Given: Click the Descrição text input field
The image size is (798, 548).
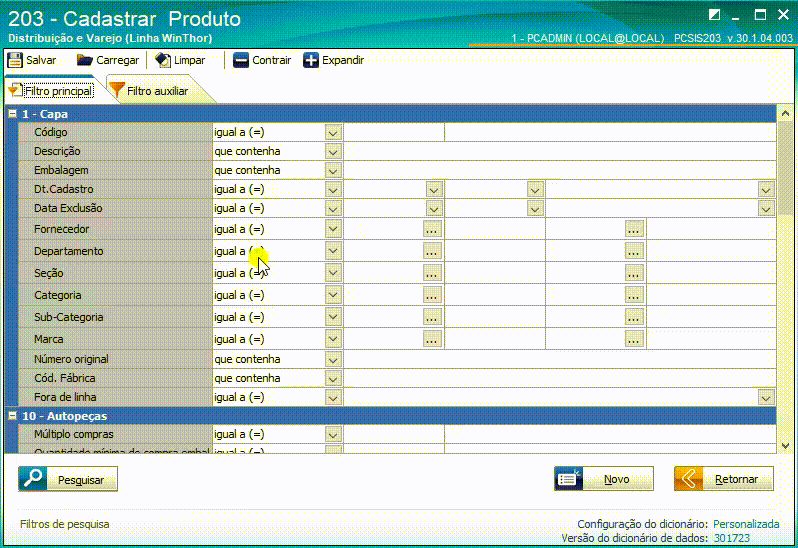Looking at the screenshot, I should [x=560, y=151].
